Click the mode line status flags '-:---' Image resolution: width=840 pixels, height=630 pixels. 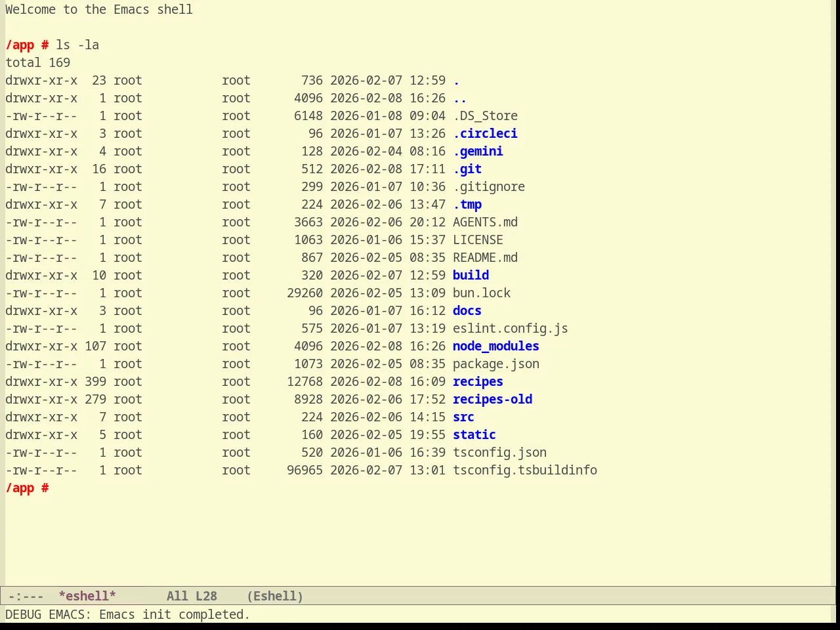(x=26, y=596)
